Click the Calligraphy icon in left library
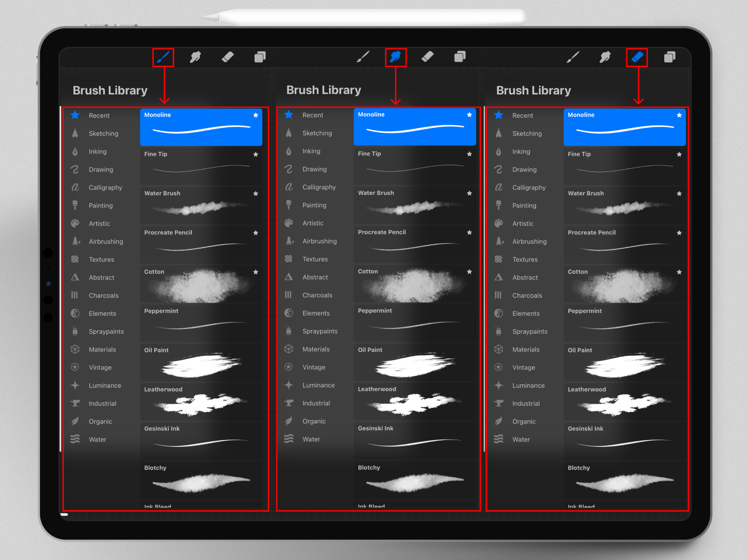The image size is (747, 560). pyautogui.click(x=75, y=187)
